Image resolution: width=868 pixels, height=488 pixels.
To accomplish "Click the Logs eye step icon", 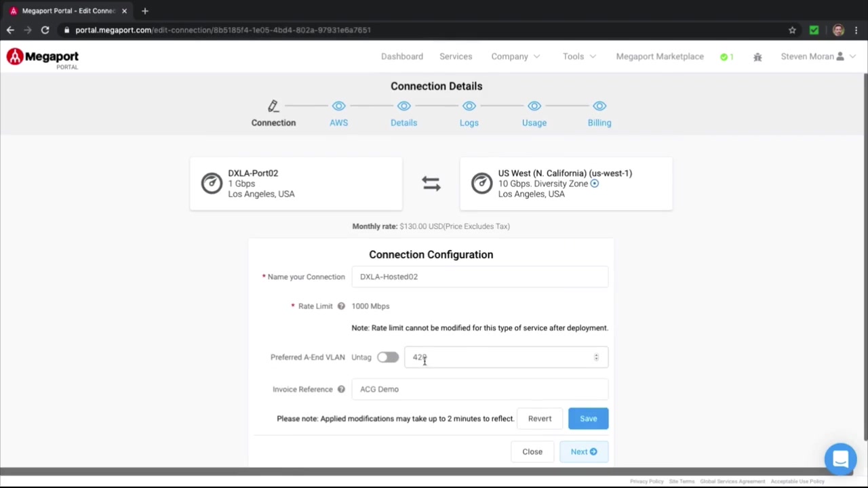I will click(469, 106).
